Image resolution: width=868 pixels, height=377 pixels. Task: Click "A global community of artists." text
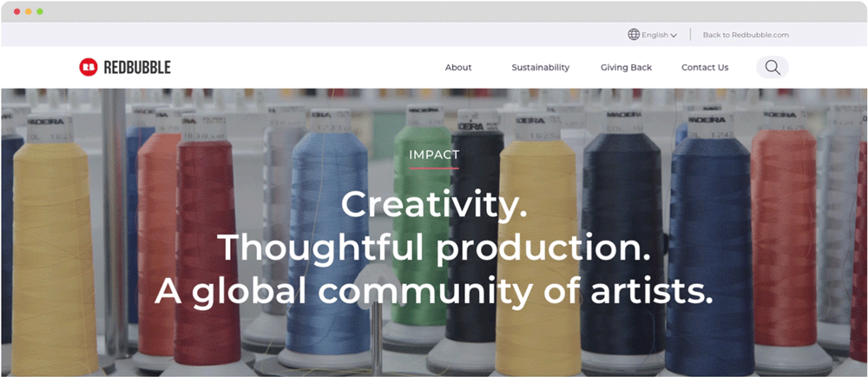pyautogui.click(x=433, y=292)
